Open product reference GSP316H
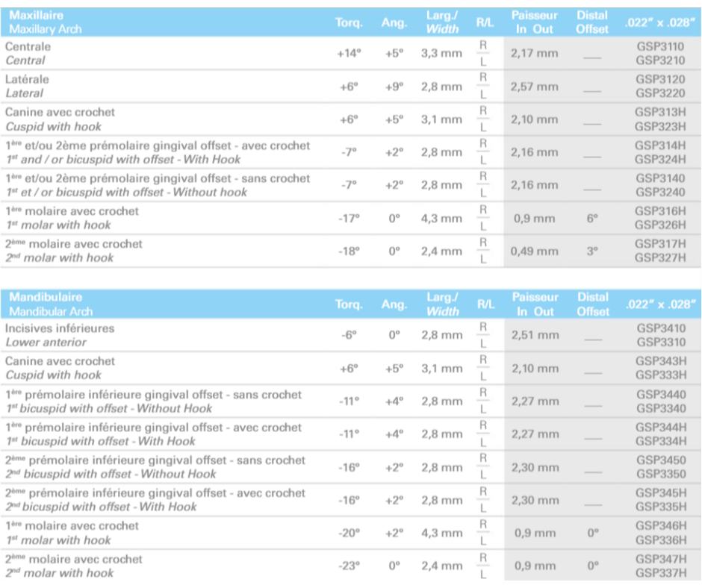The height and width of the screenshot is (588, 702). click(x=660, y=211)
